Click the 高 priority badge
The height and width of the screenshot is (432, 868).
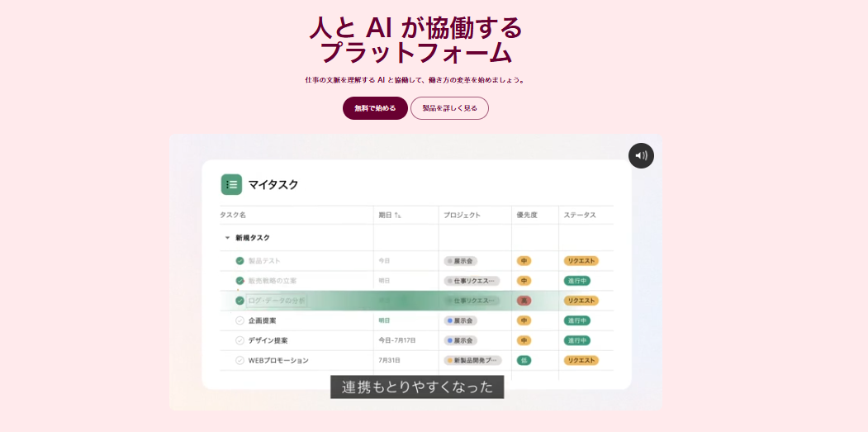(524, 301)
